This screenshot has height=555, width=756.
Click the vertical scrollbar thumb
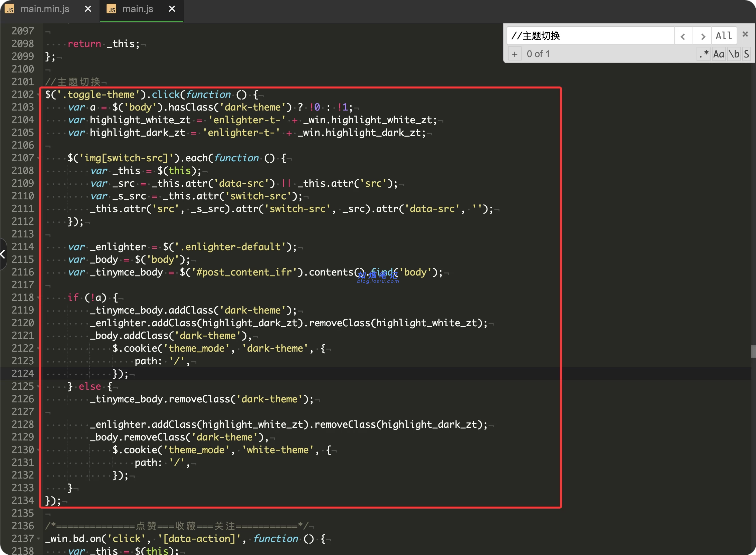(x=753, y=352)
